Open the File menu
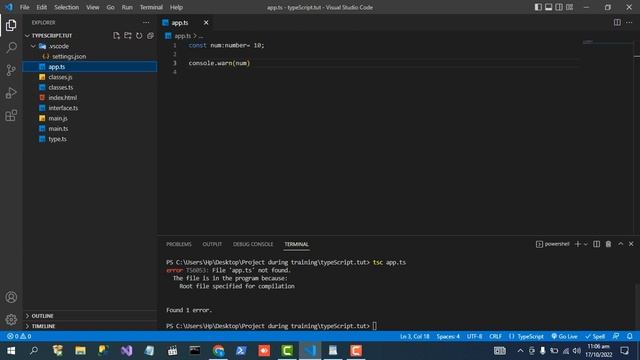 click(24, 7)
